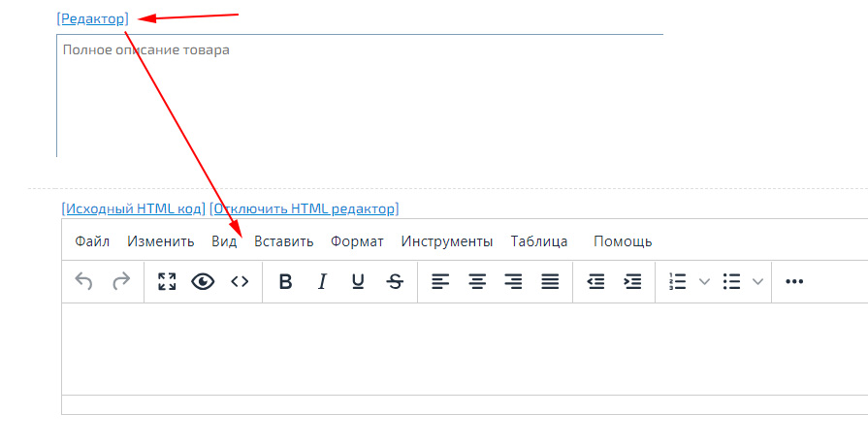Open the Вставить menu

tap(284, 241)
